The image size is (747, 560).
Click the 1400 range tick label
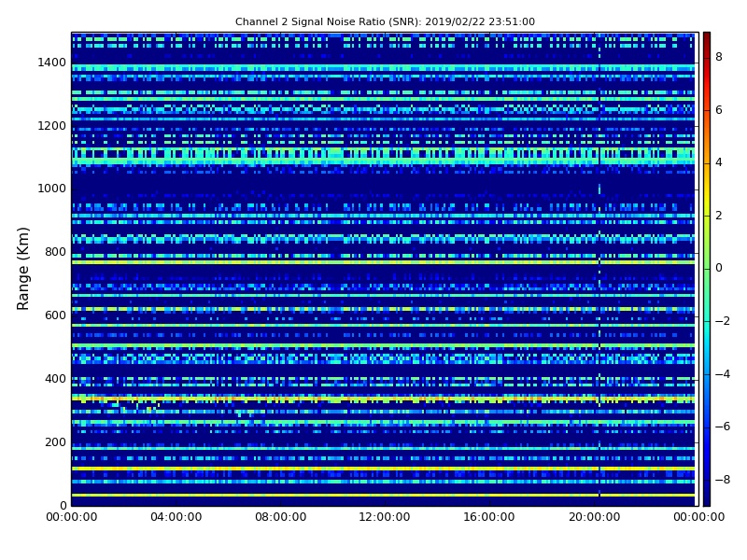(x=52, y=63)
